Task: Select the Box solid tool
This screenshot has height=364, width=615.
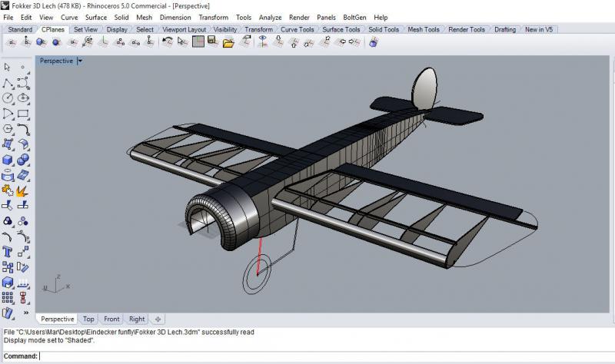Action: click(8, 160)
